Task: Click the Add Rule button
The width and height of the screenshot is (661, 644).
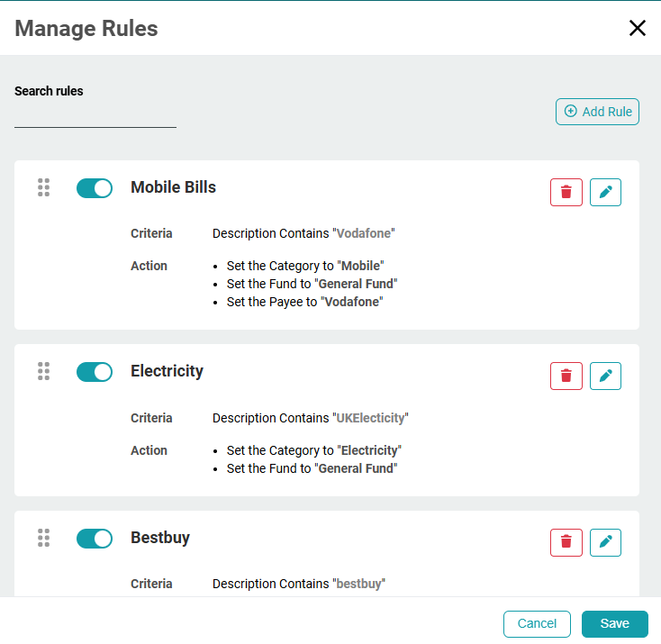Action: point(597,112)
